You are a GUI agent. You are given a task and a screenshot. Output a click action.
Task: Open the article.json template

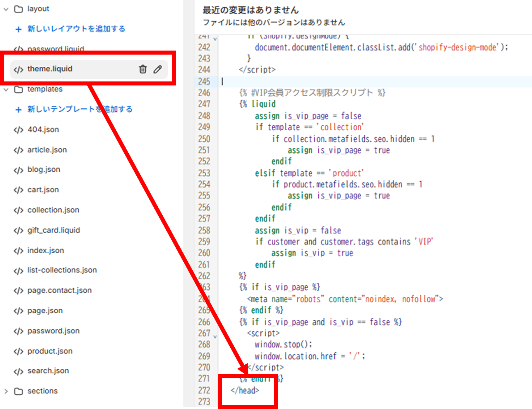[47, 150]
